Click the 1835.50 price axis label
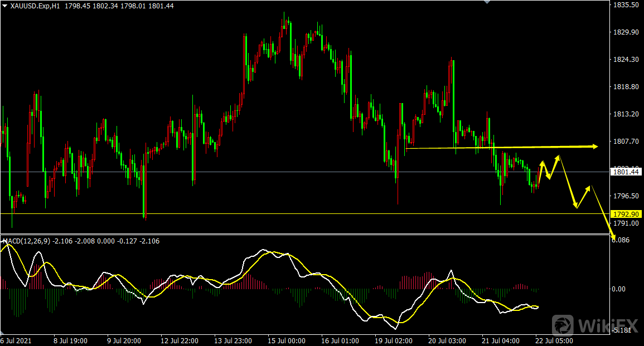The height and width of the screenshot is (346, 644). coord(626,5)
